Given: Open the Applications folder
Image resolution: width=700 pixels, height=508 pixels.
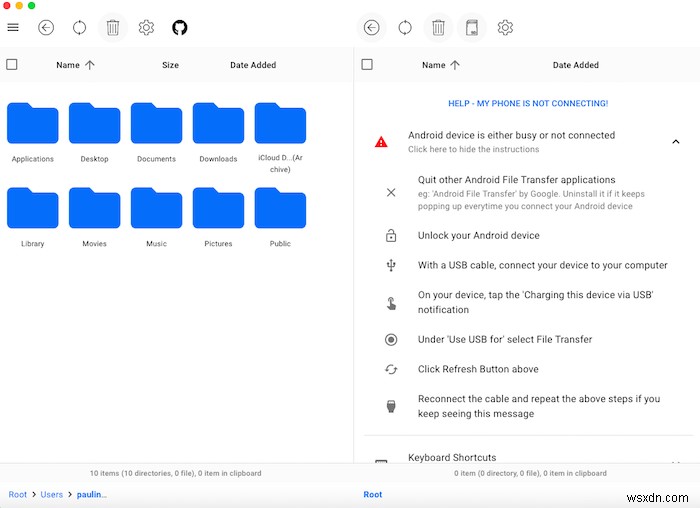Looking at the screenshot, I should (x=33, y=133).
